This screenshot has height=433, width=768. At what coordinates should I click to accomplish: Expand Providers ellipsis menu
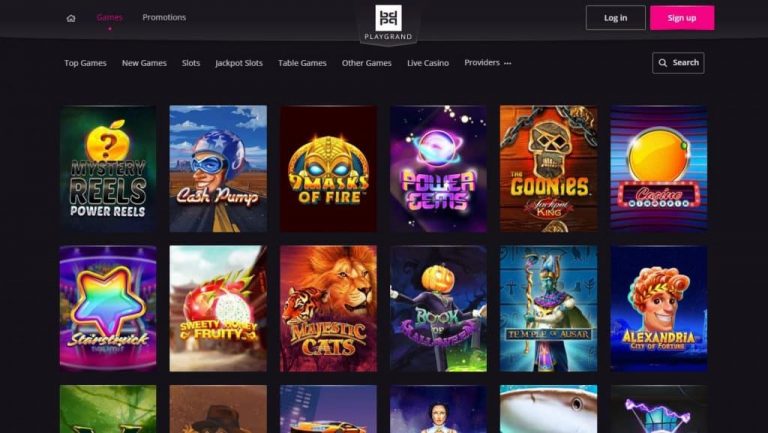tap(507, 63)
